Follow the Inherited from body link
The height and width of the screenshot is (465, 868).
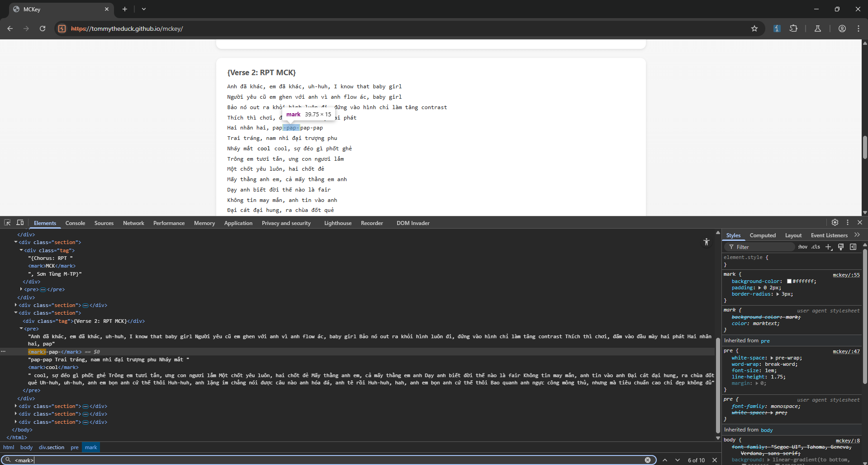(x=767, y=430)
